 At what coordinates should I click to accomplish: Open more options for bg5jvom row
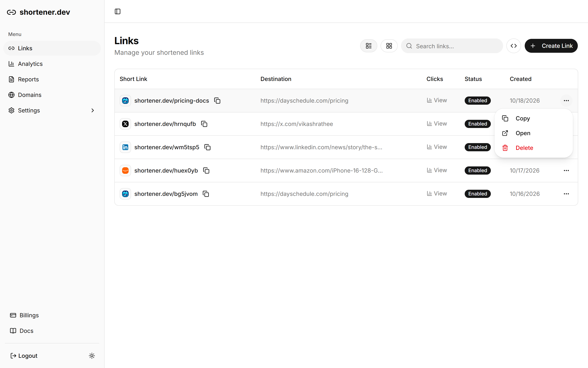coord(566,194)
